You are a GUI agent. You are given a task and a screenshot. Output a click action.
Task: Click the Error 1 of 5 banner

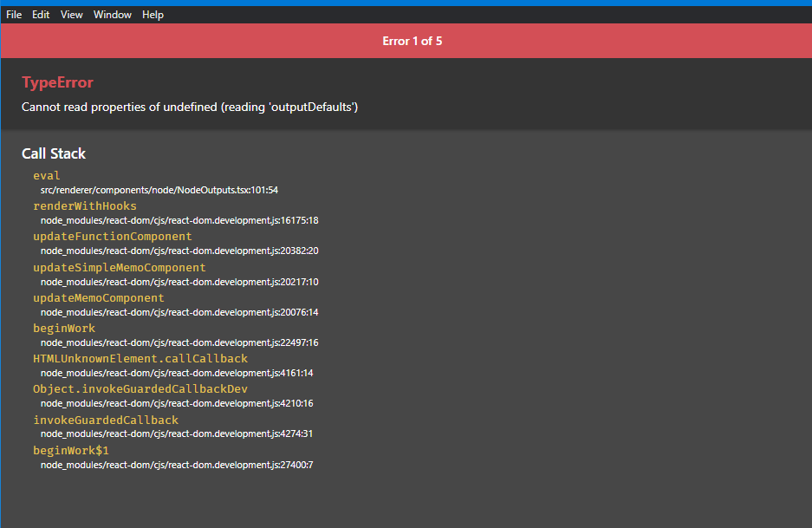pyautogui.click(x=412, y=40)
